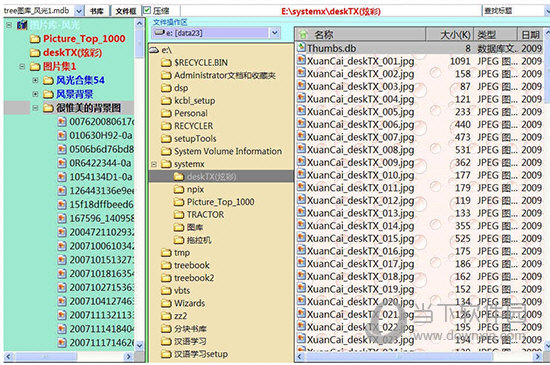Screen dimensions: 550x365
Task: Expand the 风光合集54 node
Action: pos(35,80)
